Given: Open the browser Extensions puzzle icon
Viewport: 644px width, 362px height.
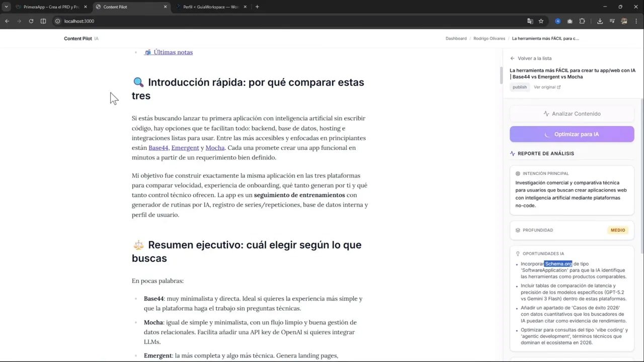Looking at the screenshot, I should (582, 21).
